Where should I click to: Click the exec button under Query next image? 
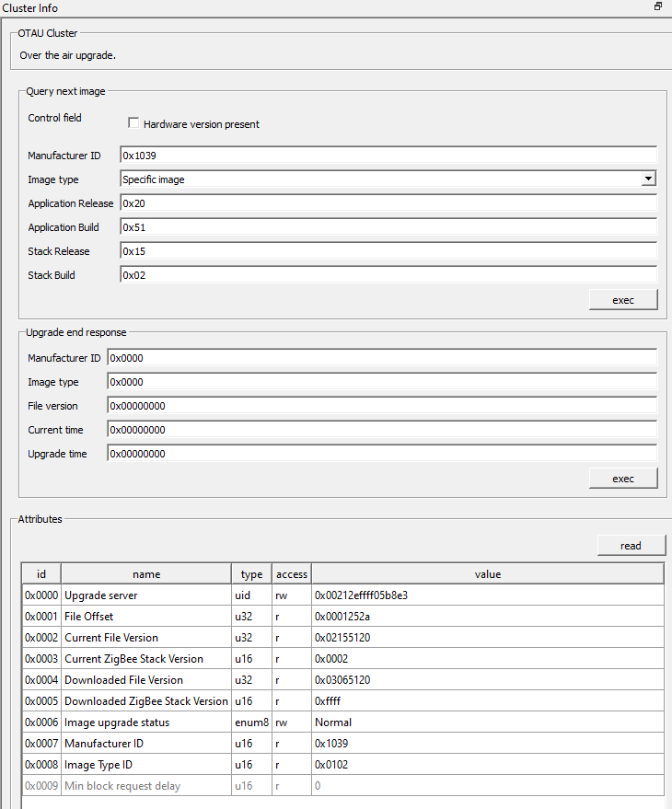[623, 299]
